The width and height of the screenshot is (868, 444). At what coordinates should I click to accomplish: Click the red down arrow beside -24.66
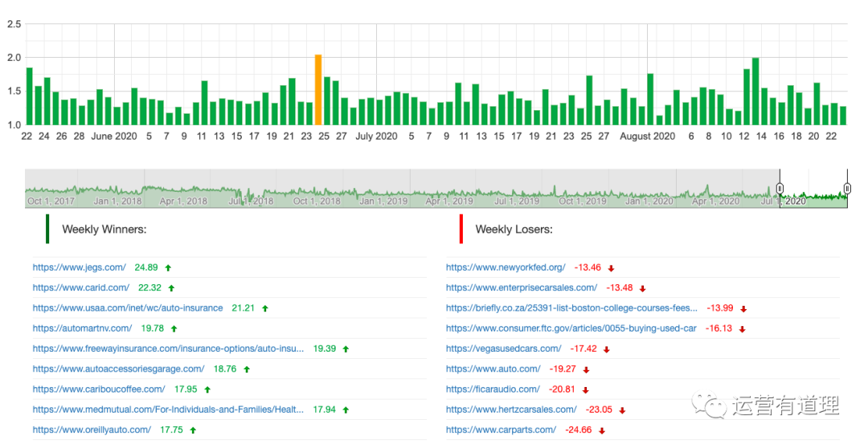click(x=602, y=430)
